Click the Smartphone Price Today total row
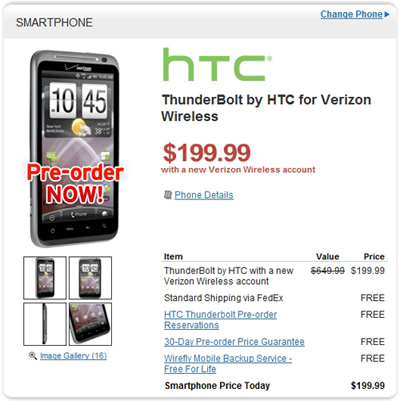This screenshot has height=401, width=400. pyautogui.click(x=274, y=386)
